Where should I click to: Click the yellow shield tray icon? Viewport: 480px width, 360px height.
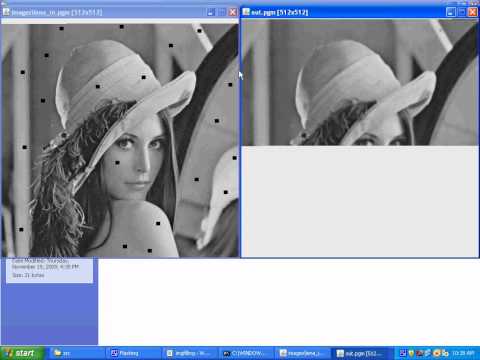[411, 353]
